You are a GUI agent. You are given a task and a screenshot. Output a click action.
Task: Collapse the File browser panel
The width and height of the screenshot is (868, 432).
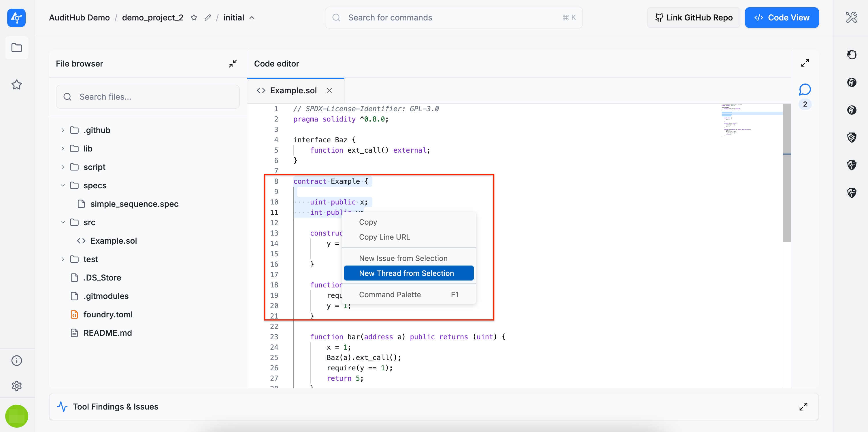point(233,64)
